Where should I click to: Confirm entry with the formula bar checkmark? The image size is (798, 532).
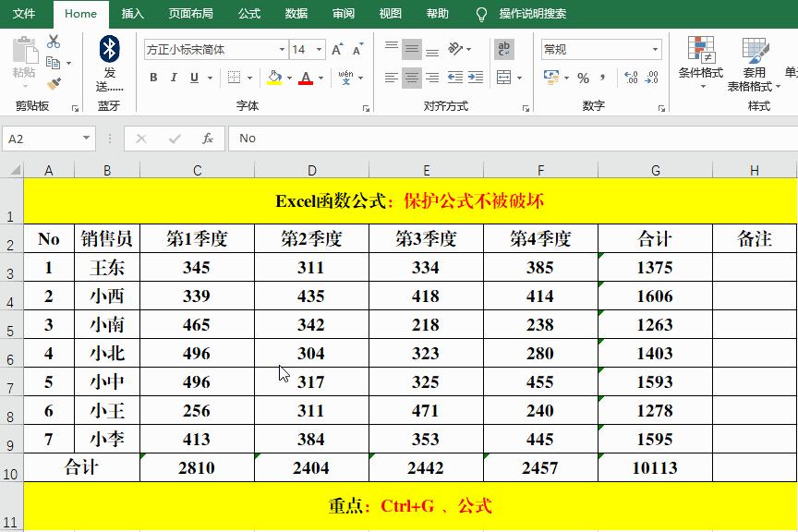pos(174,138)
